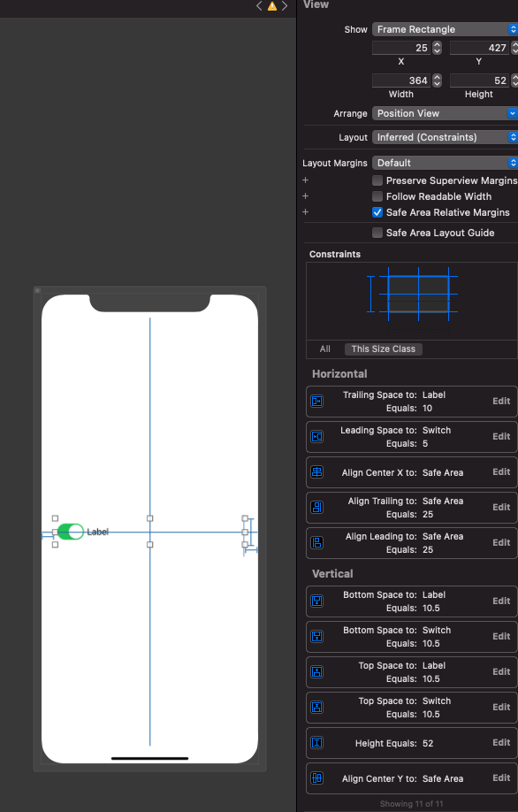Screen dimensions: 518x812
Task: Click the constraints diagram preview box
Action: click(x=412, y=301)
